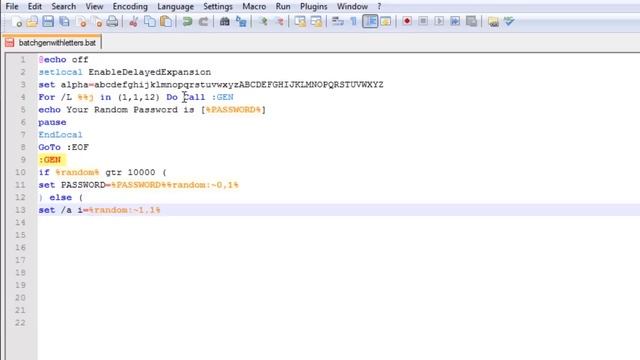The image size is (640, 360).
Task: Save the current recorded macro icon
Action: (x=471, y=21)
